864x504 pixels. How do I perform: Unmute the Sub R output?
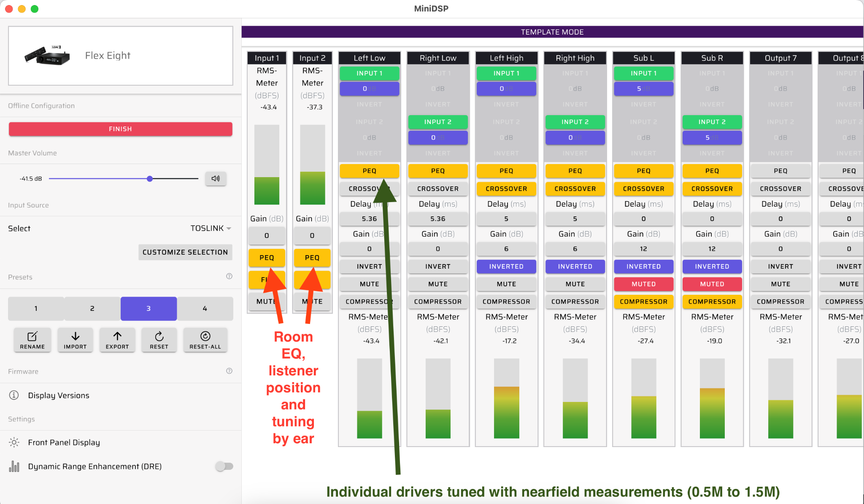(x=712, y=284)
